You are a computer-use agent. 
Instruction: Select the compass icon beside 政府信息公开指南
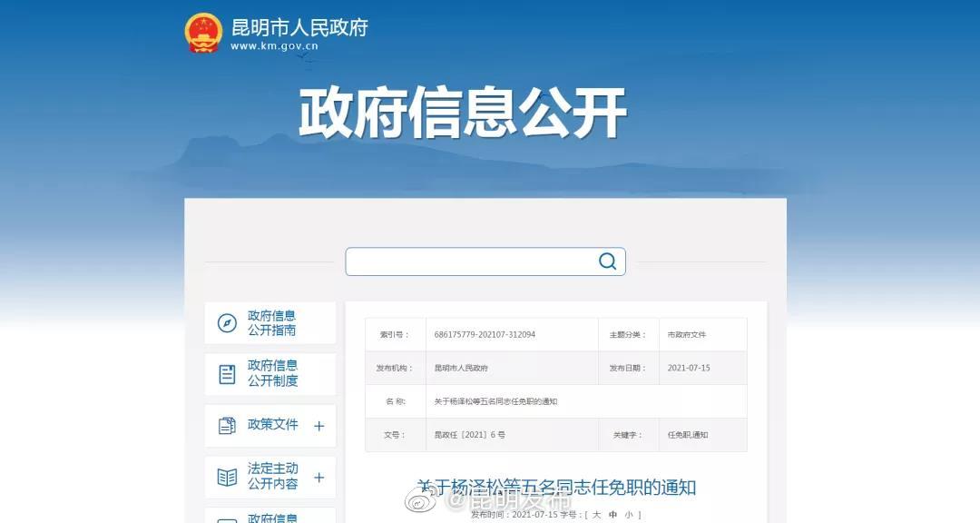[x=225, y=322]
